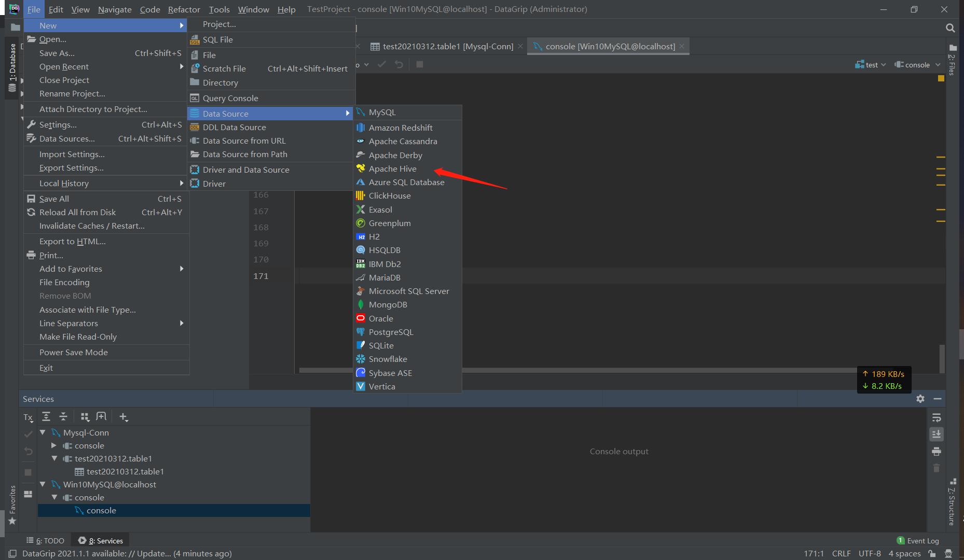Choose Sybase ASE data source
964x560 pixels.
click(x=407, y=373)
